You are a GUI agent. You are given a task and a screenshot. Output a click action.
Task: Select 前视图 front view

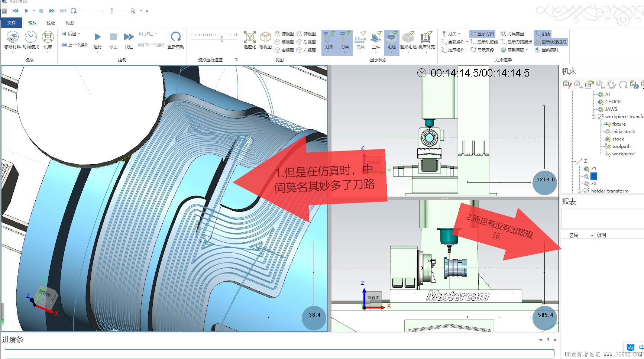click(284, 42)
